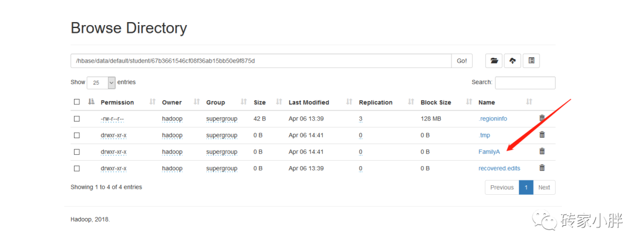Go to page 1 in pagination

[x=526, y=187]
